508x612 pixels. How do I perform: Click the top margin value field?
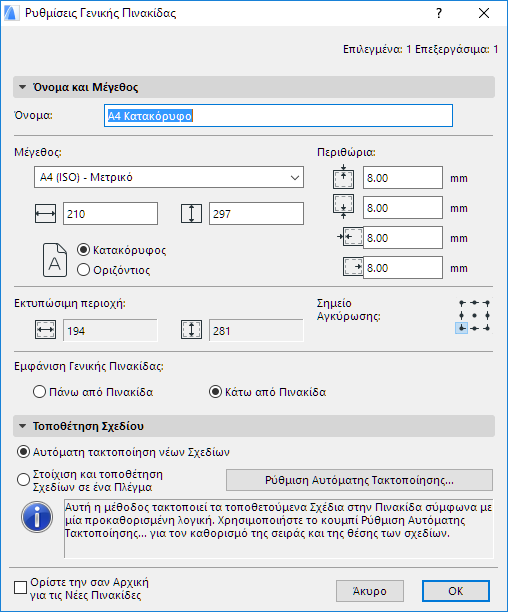[x=403, y=178]
